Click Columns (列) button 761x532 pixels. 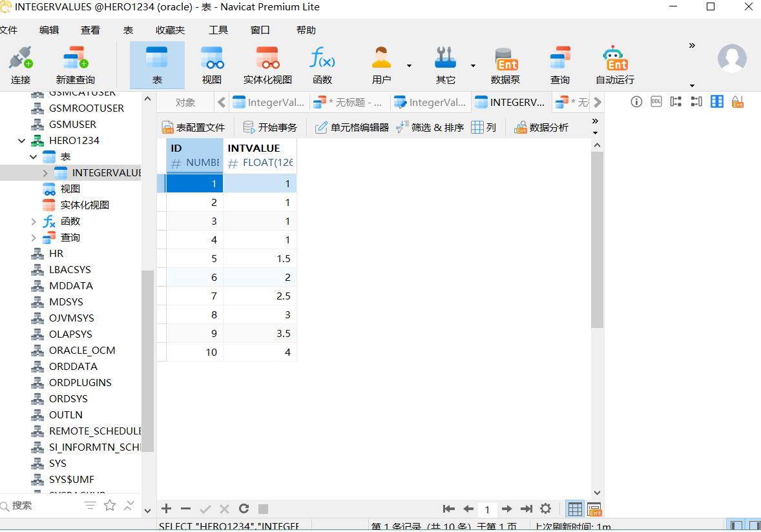pos(484,128)
